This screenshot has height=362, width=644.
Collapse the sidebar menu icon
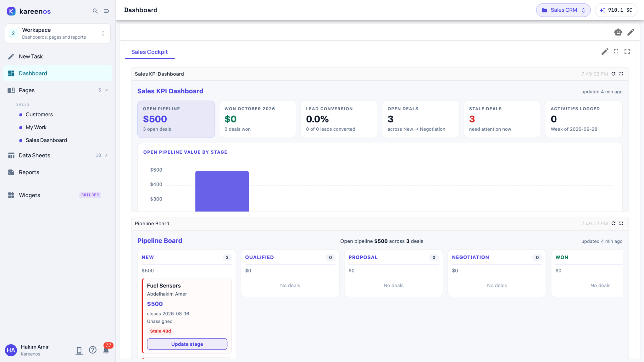coord(107,11)
